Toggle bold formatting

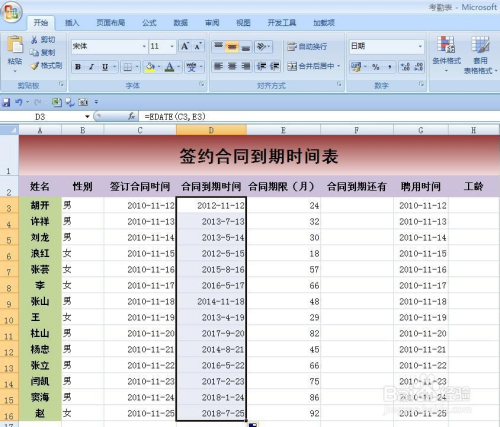[78, 67]
